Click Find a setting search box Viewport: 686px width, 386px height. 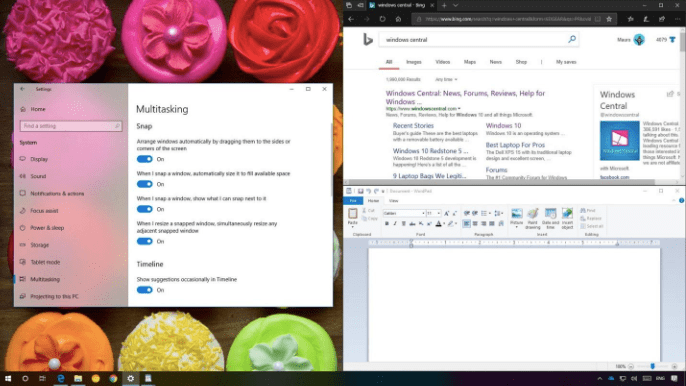click(x=71, y=126)
